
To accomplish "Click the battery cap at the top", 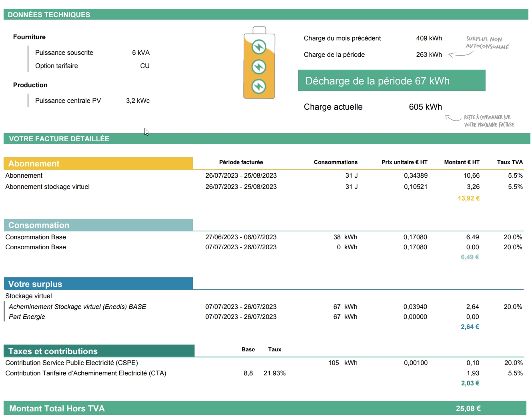I will (259, 30).
